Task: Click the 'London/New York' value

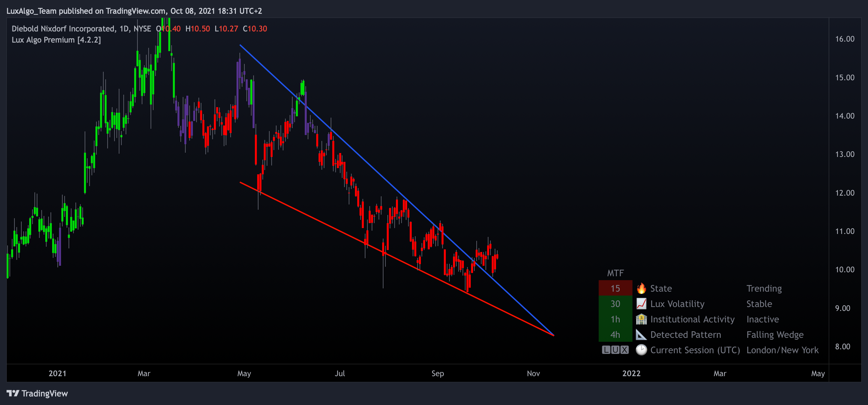Action: coord(782,350)
